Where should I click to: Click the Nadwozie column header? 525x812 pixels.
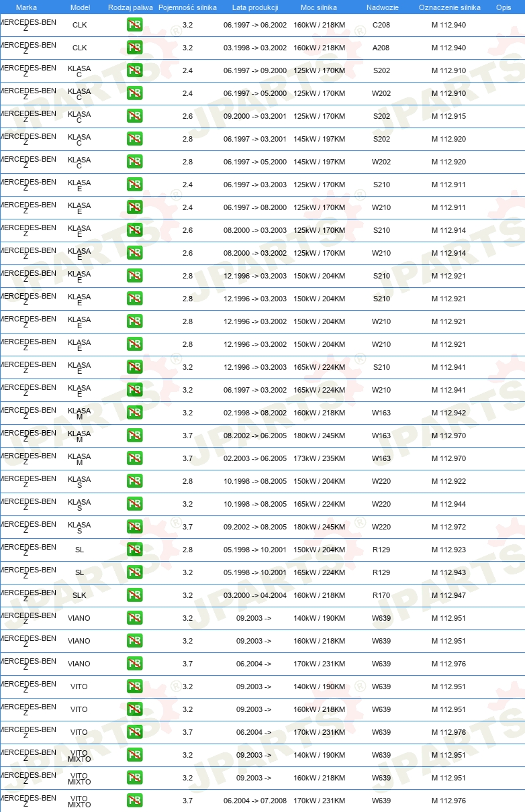click(x=381, y=7)
